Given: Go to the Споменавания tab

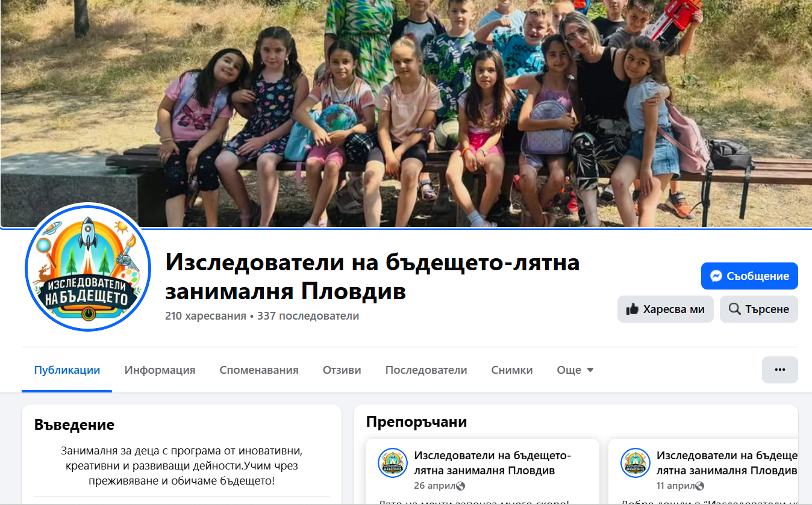Looking at the screenshot, I should tap(259, 370).
